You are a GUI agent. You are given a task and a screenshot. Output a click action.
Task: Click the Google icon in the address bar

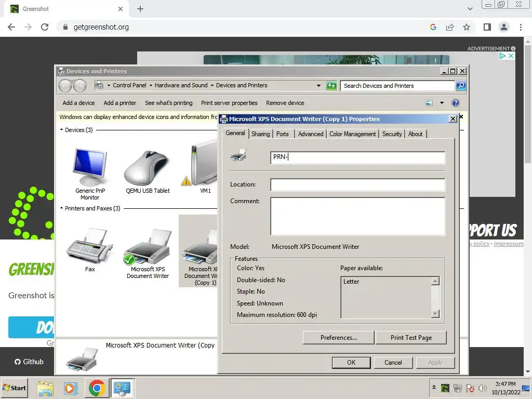433,27
